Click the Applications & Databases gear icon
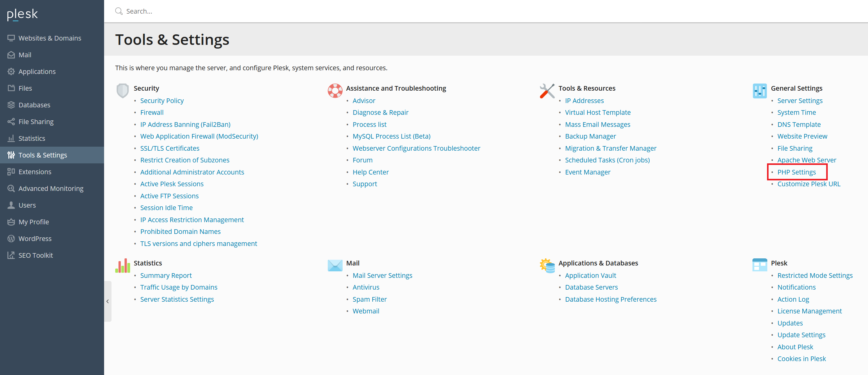868x375 pixels. [547, 265]
